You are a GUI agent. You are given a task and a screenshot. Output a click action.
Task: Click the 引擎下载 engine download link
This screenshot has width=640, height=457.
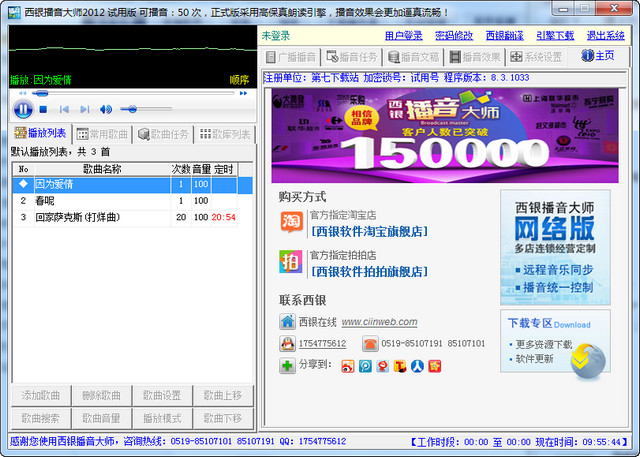[x=555, y=35]
